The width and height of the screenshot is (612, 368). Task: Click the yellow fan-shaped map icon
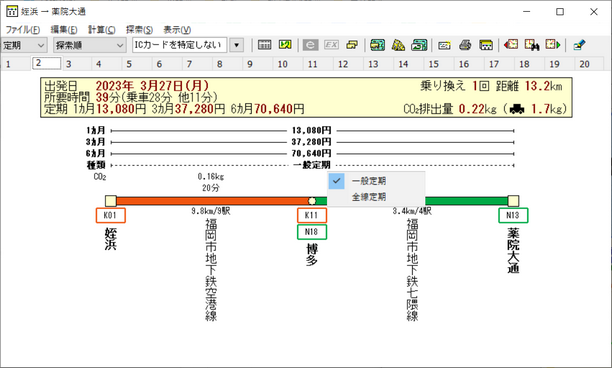coord(398,45)
